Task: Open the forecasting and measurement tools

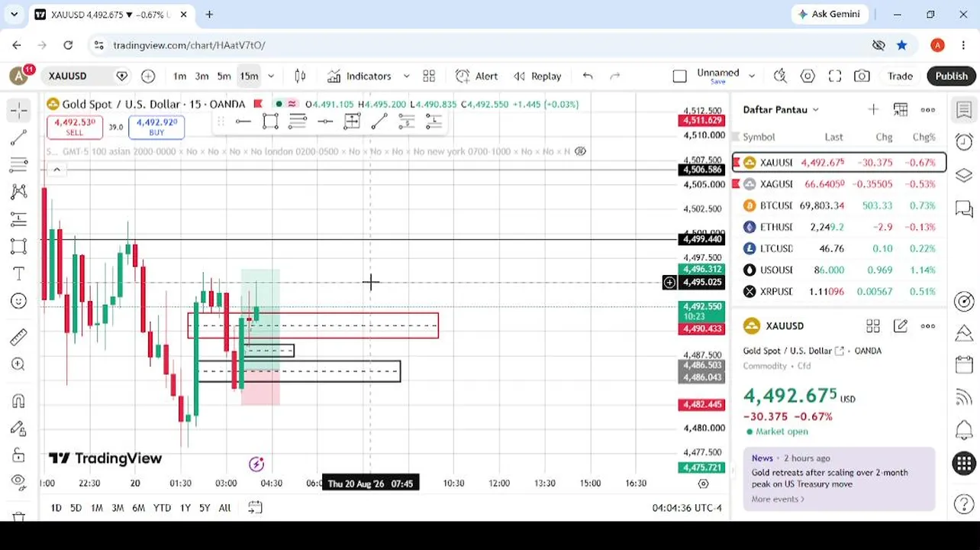Action: (19, 219)
